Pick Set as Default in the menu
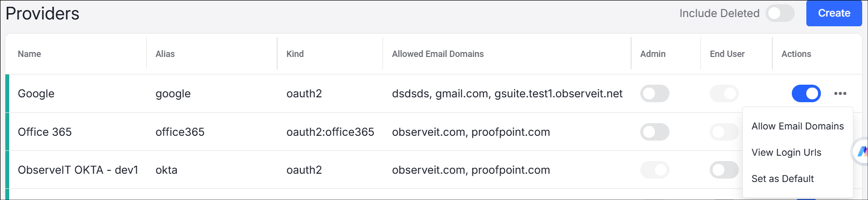Image resolution: width=868 pixels, height=200 pixels. click(782, 179)
